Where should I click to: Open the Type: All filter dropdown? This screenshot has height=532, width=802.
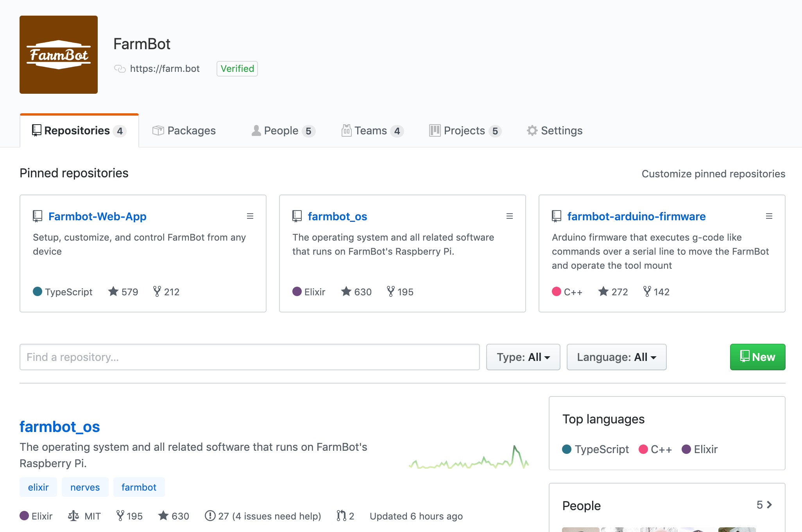tap(523, 357)
